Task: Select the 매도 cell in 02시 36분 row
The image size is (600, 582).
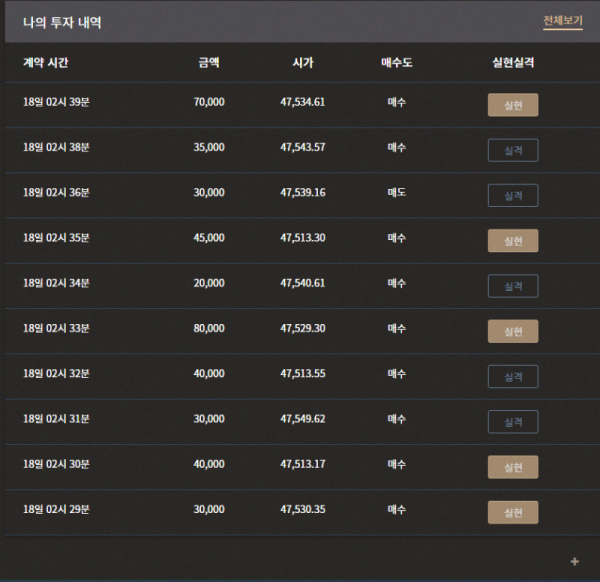Action: 396,192
